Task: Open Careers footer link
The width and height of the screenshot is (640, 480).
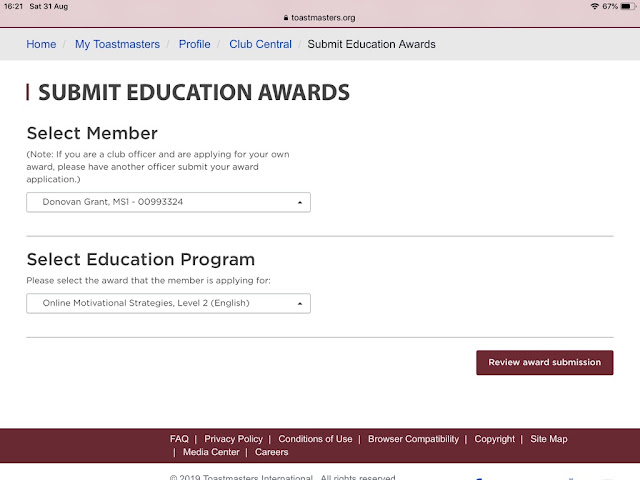Action: (271, 452)
